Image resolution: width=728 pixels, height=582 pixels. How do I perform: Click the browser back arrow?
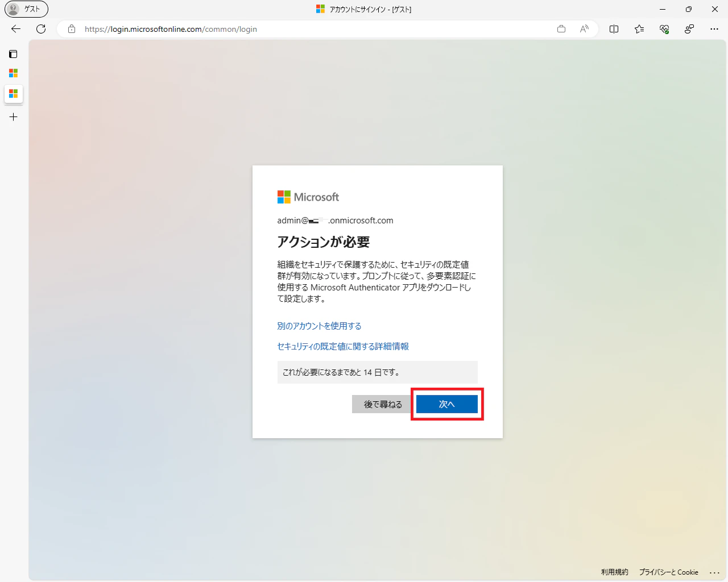coord(16,29)
